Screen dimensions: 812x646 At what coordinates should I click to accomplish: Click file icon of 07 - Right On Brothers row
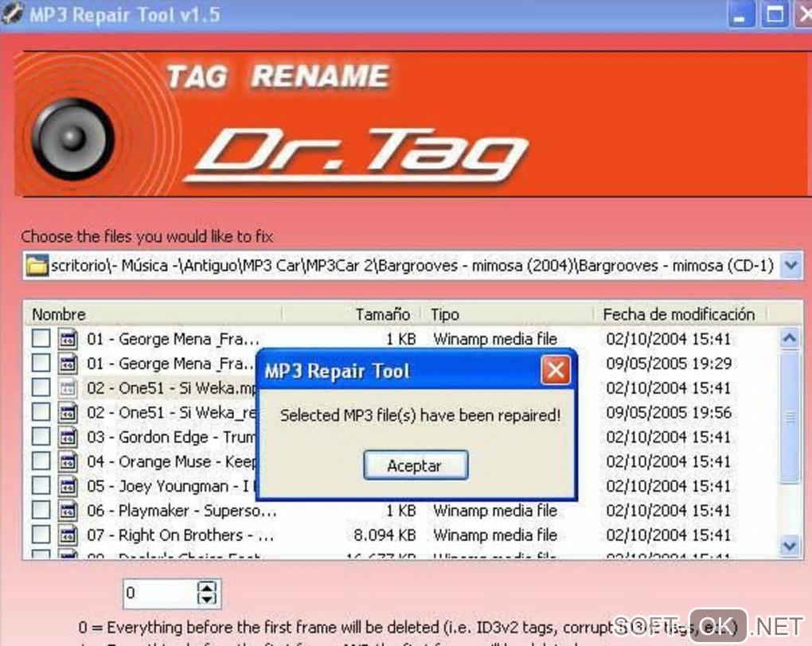[68, 534]
